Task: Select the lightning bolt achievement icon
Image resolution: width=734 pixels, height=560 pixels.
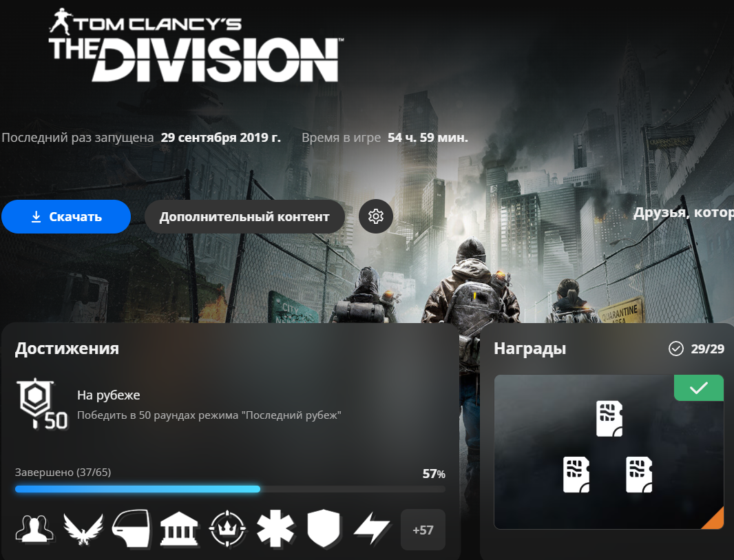Action: (372, 529)
